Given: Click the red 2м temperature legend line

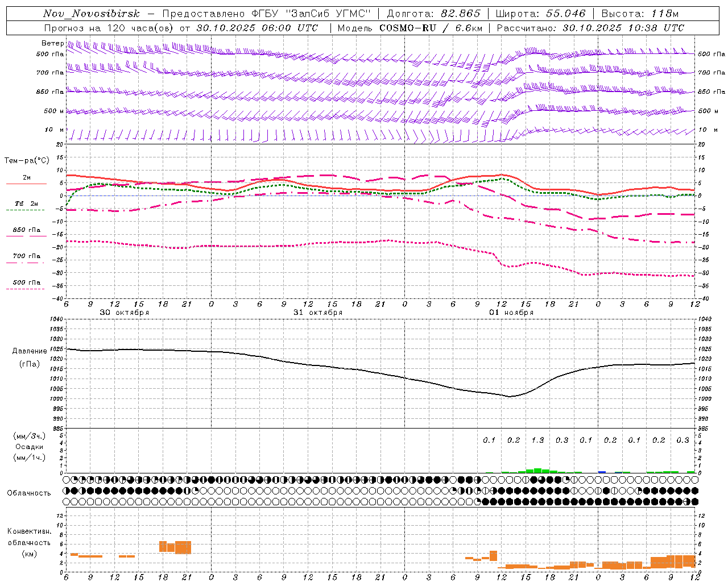Looking at the screenshot, I should [26, 184].
